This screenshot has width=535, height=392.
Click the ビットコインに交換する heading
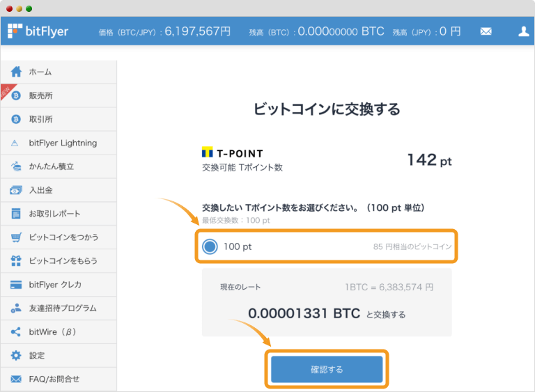pos(327,109)
